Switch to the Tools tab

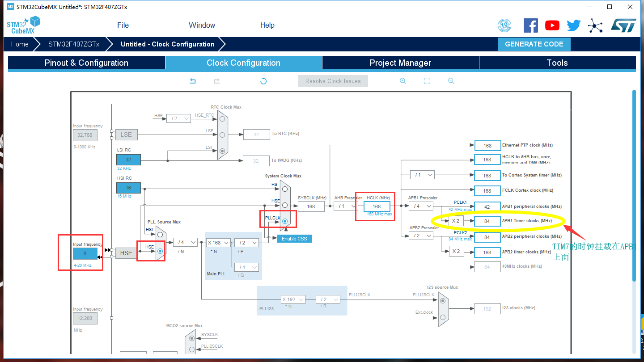pyautogui.click(x=557, y=63)
